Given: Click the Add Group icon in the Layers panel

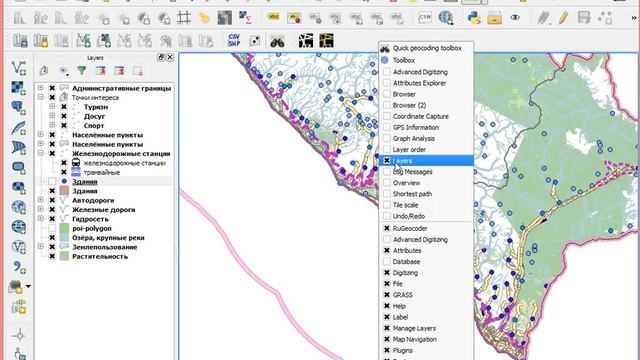Looking at the screenshot, I should 44,71.
